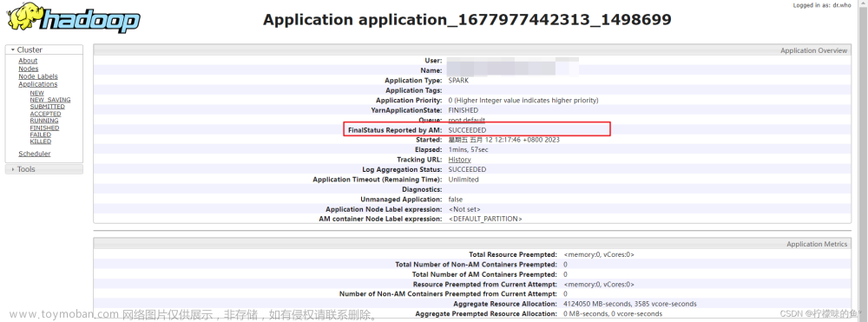
Task: Go to Node Labels page
Action: point(38,76)
